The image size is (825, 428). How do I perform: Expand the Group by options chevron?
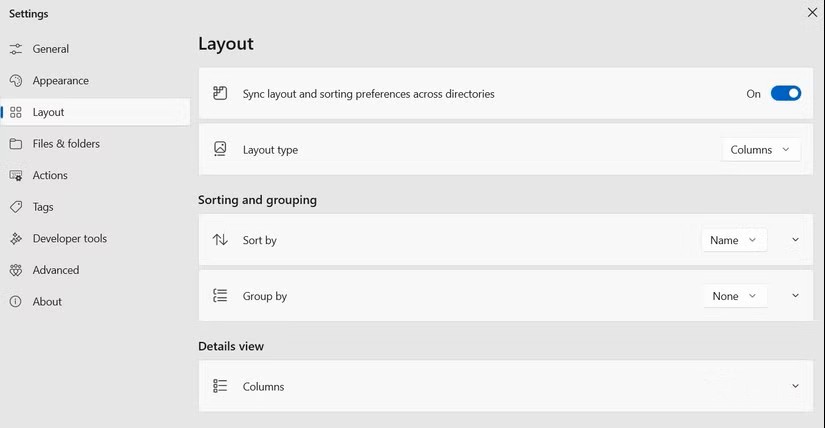796,296
